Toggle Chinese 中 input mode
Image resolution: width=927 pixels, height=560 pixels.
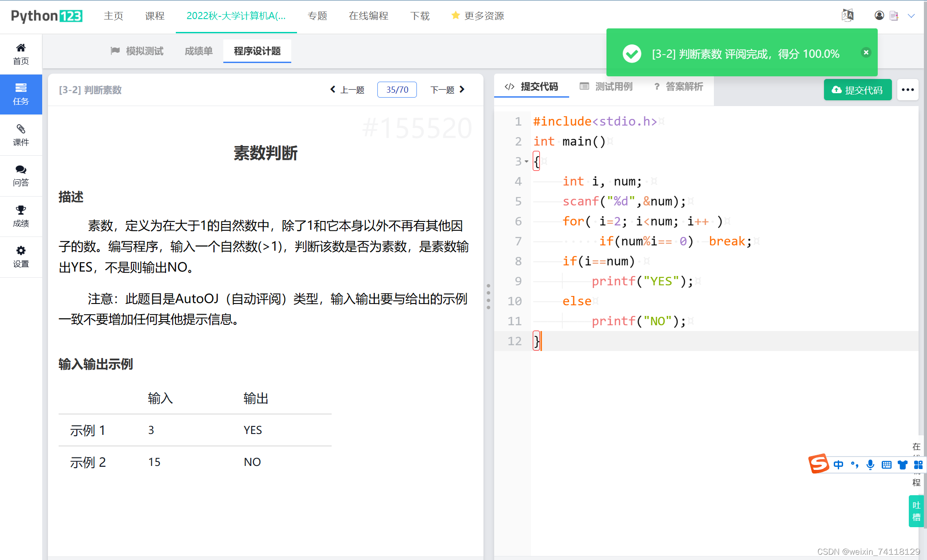coord(838,465)
